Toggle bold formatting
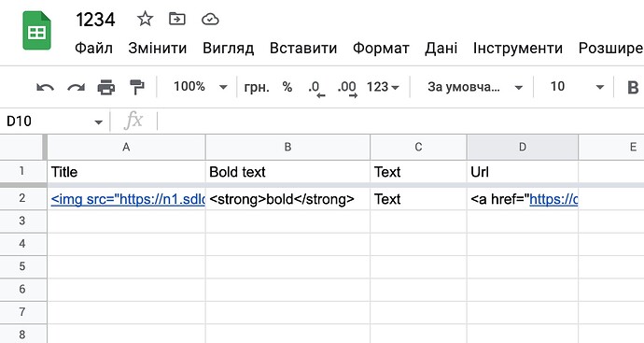The width and height of the screenshot is (644, 343). click(x=633, y=87)
